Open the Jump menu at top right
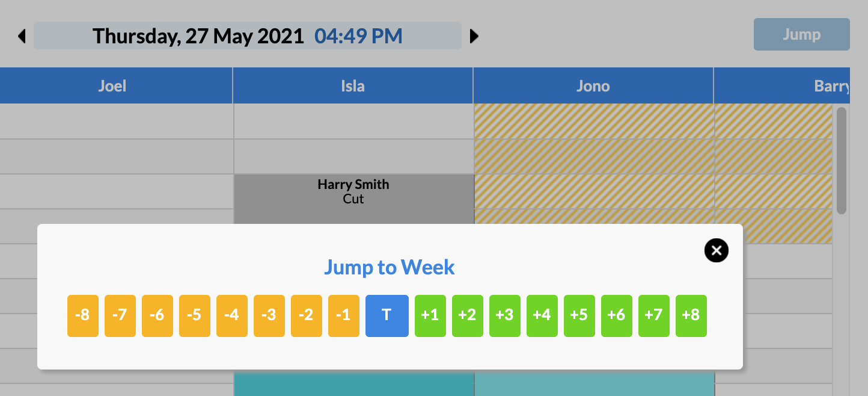This screenshot has height=396, width=868. click(801, 34)
